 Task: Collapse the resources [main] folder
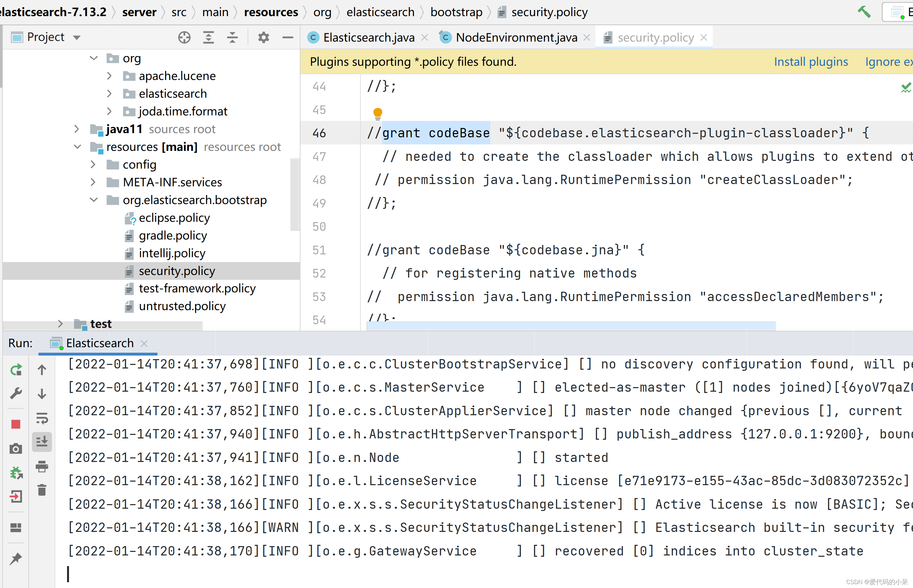pos(77,147)
